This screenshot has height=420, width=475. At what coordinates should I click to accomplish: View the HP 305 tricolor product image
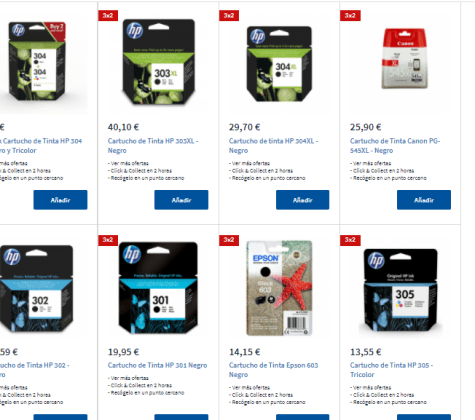pos(400,290)
